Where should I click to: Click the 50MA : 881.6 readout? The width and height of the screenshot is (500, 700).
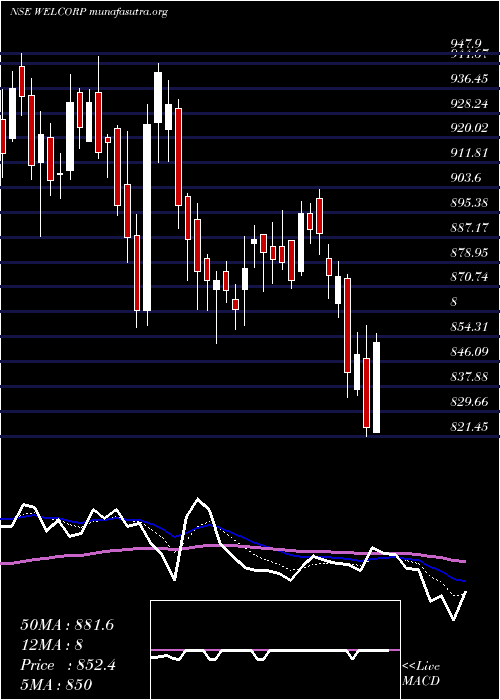click(67, 625)
